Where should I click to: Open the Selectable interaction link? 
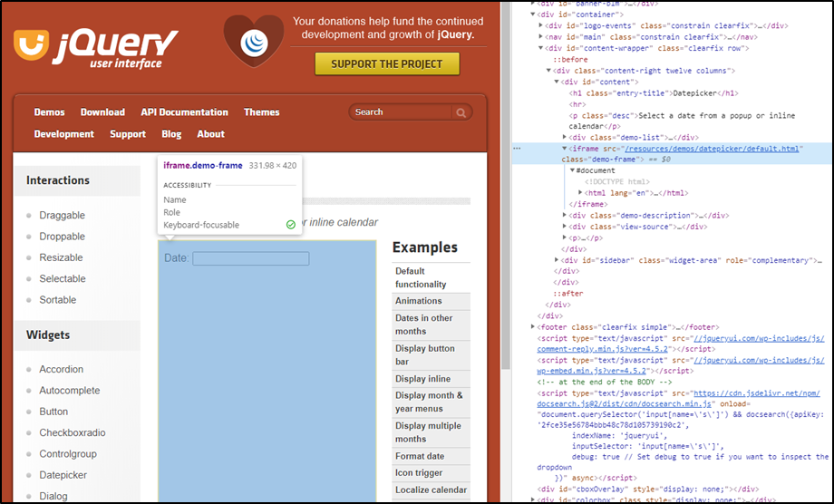coord(63,278)
